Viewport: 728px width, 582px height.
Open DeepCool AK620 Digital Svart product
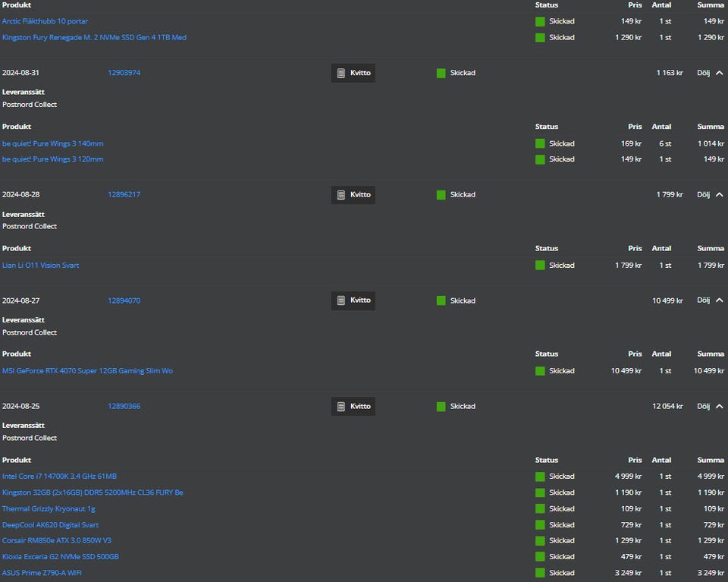pos(50,525)
